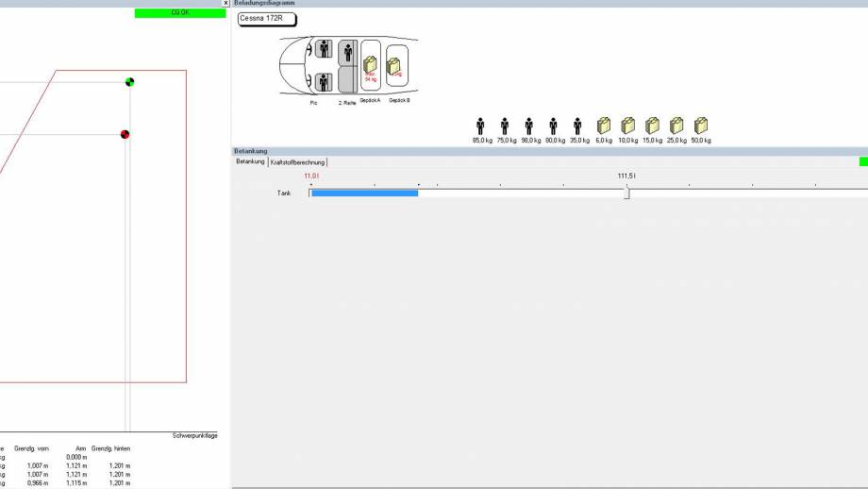Pick the 98,0 kg person icon
Viewport: 868px width, 489px height.
tap(528, 126)
